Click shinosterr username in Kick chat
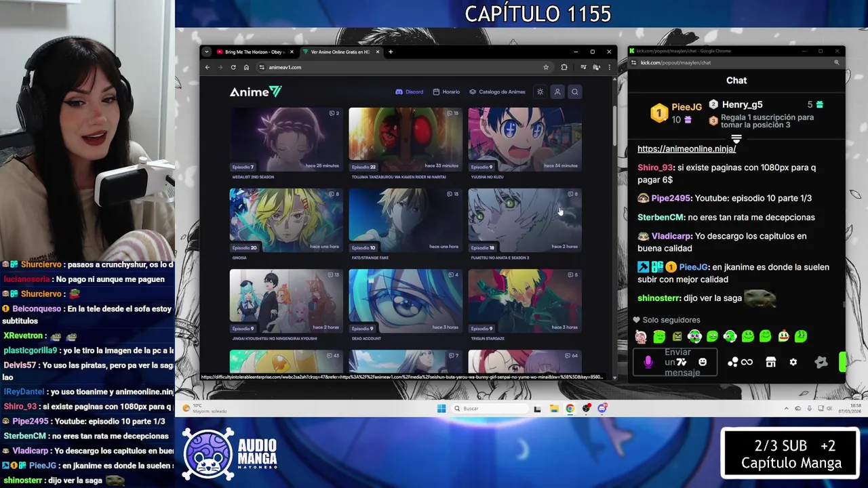Viewport: 868px width, 488px height. click(658, 298)
